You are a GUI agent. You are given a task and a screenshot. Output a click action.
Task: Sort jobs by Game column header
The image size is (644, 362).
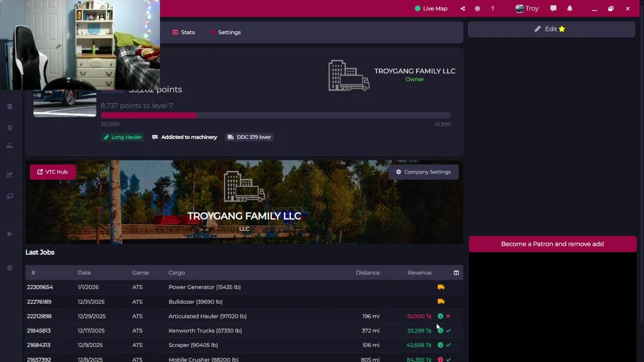pyautogui.click(x=140, y=273)
